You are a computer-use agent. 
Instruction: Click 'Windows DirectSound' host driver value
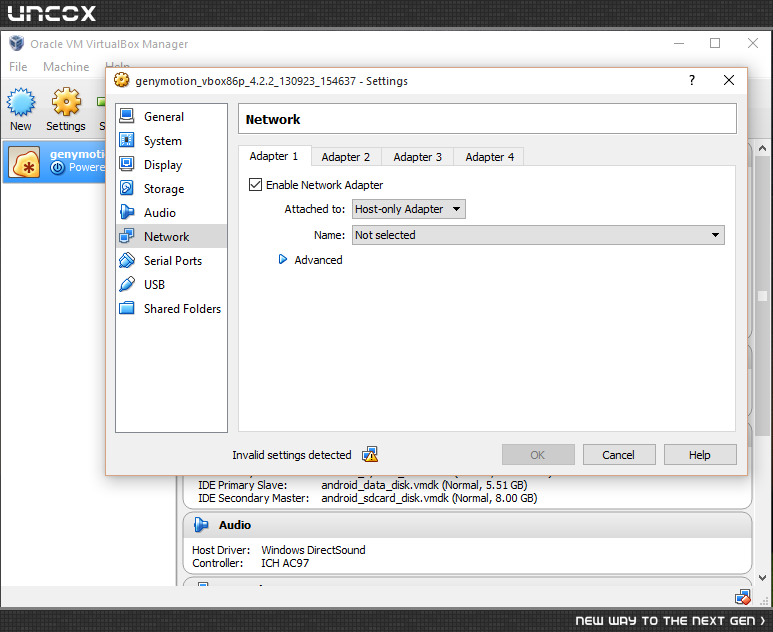click(314, 550)
